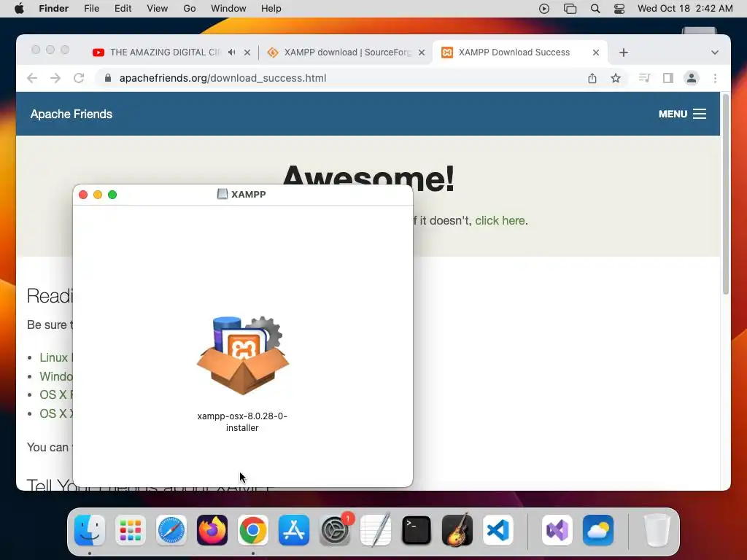Open the Trash in the Dock

(657, 530)
